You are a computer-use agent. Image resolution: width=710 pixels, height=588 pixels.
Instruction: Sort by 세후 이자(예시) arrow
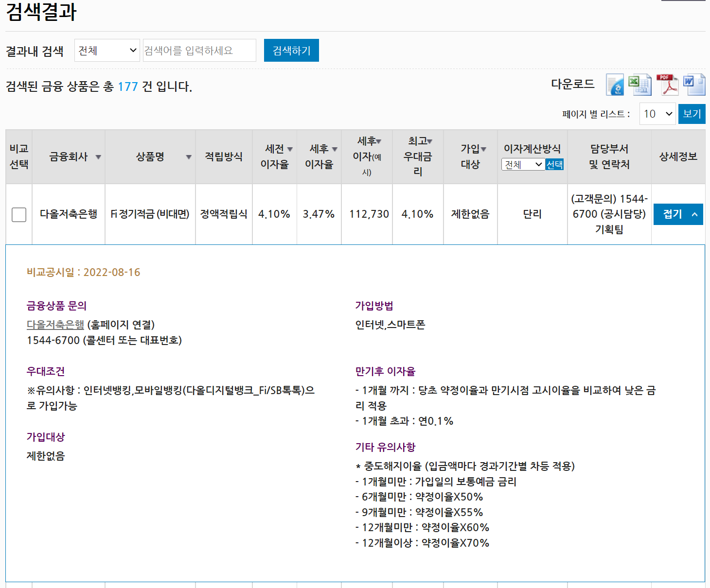click(x=378, y=141)
